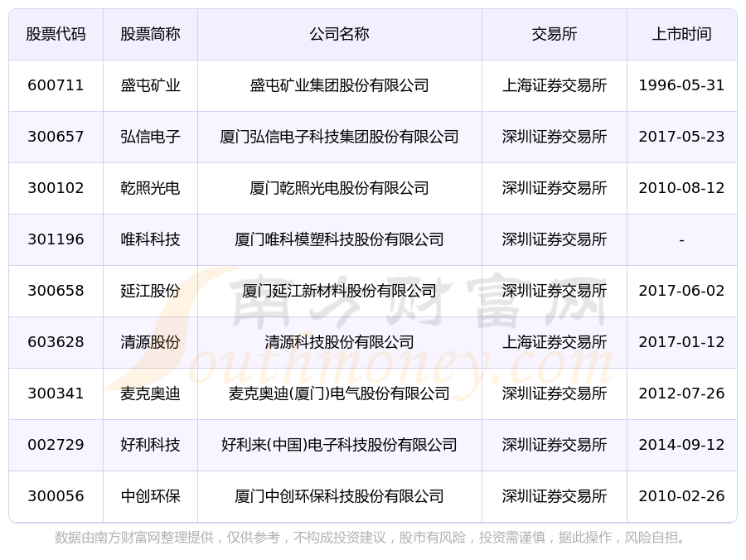The height and width of the screenshot is (560, 746).
Task: Click 上海证券交易所 in the 盛屯矿业 row
Action: click(x=555, y=85)
